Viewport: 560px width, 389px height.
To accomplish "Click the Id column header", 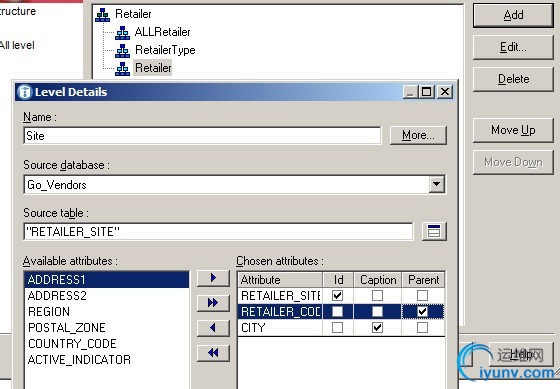I will pyautogui.click(x=338, y=280).
